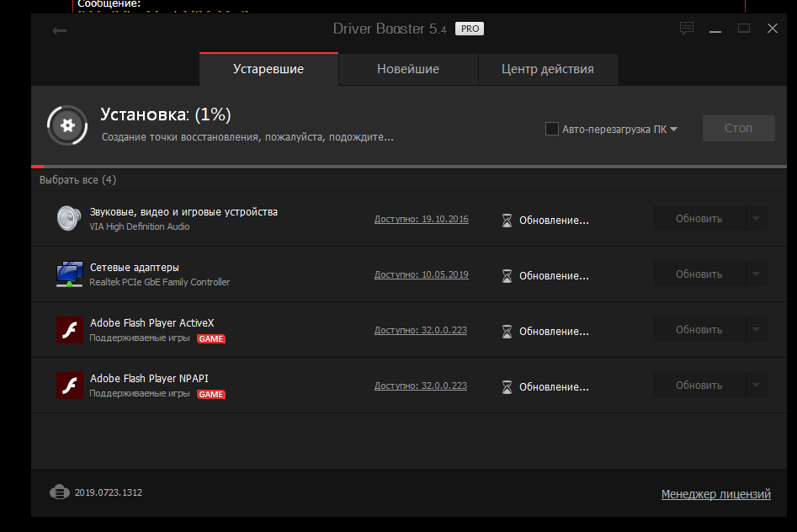Open the Доступно: 10.05.2019 link
Viewport: 797px width, 532px height.
point(422,274)
